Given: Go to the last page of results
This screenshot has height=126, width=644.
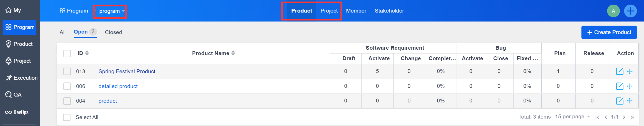Looking at the screenshot, I should (x=632, y=117).
